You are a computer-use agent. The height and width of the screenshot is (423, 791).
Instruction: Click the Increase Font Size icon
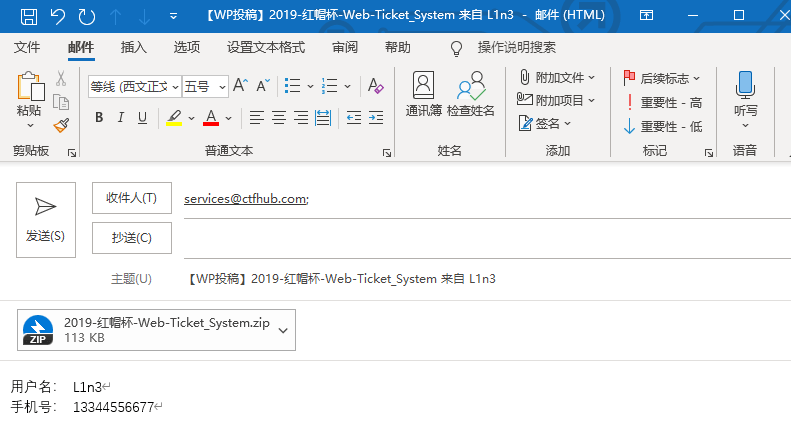coord(240,86)
